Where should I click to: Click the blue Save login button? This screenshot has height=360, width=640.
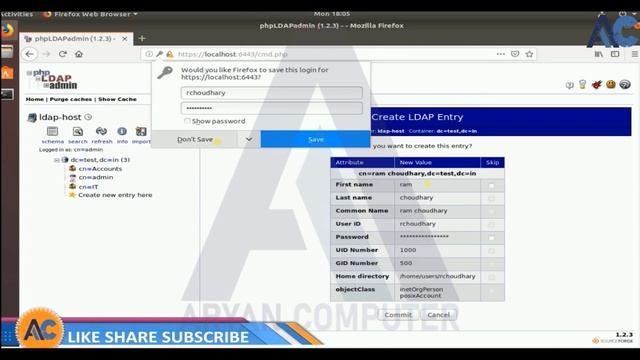316,139
